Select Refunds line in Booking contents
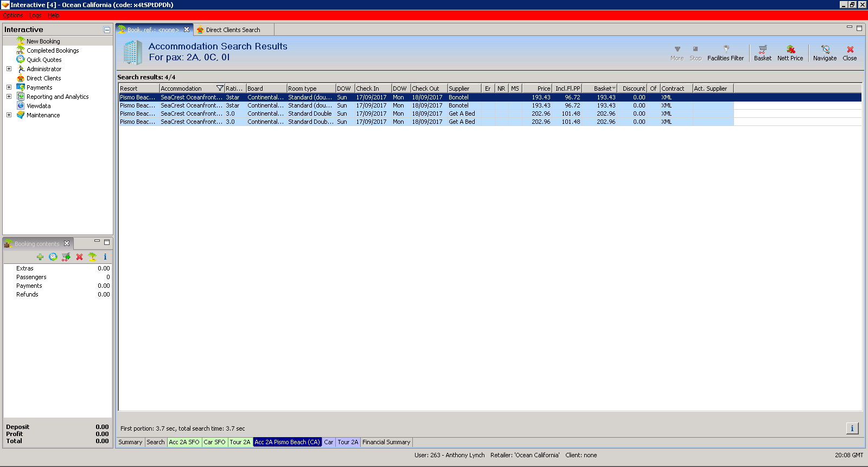 point(58,294)
